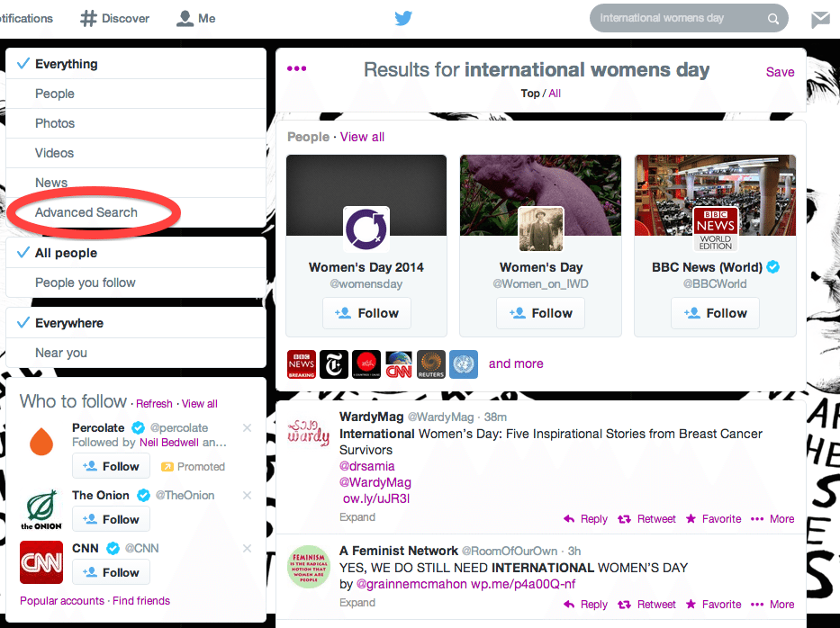View all Who to follow suggestions
The width and height of the screenshot is (840, 628).
click(200, 404)
